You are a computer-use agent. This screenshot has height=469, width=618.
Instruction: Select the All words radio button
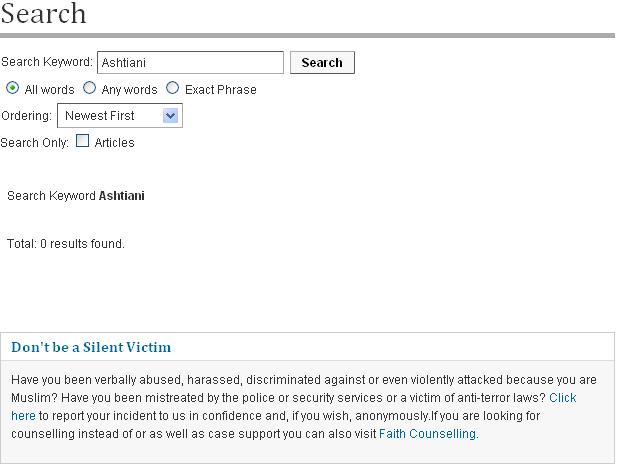[x=13, y=88]
